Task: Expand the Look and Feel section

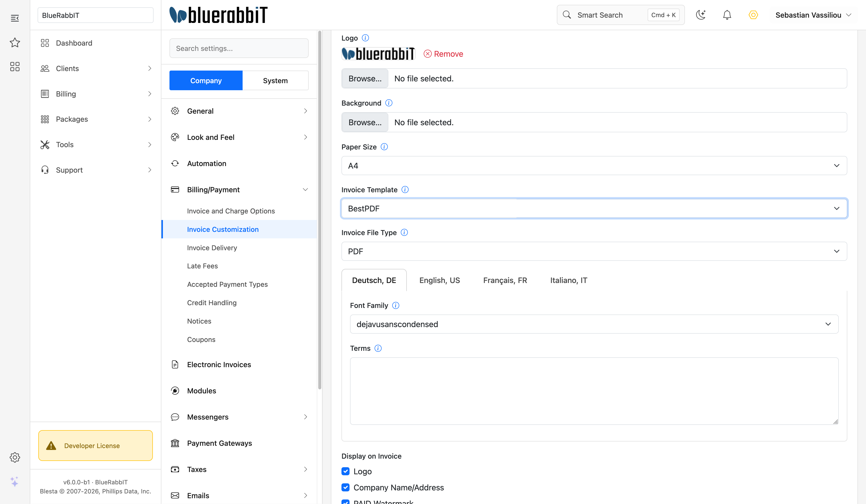Action: [x=239, y=137]
